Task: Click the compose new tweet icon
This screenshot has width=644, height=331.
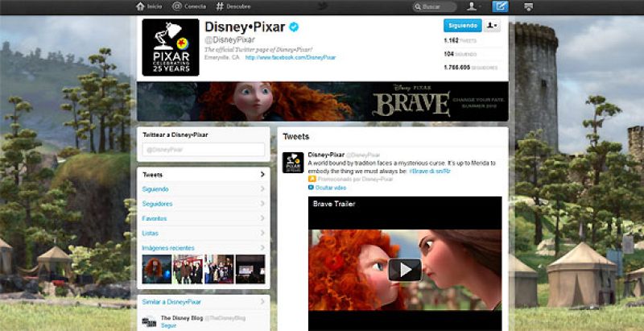Action: click(500, 6)
